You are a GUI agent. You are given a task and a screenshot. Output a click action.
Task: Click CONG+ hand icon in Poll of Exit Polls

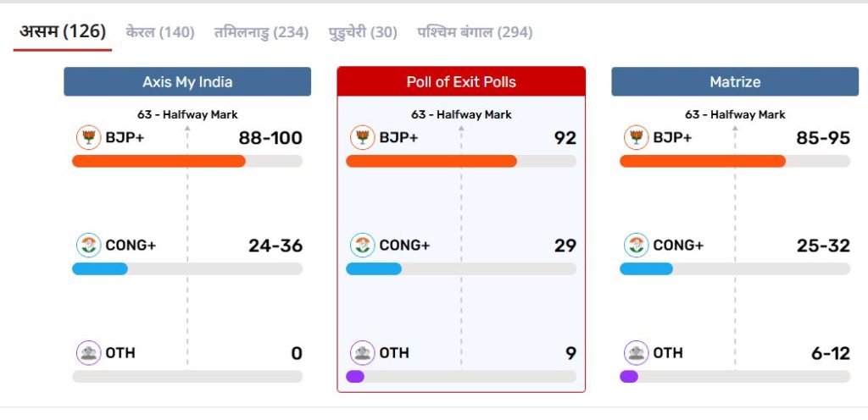pos(362,246)
